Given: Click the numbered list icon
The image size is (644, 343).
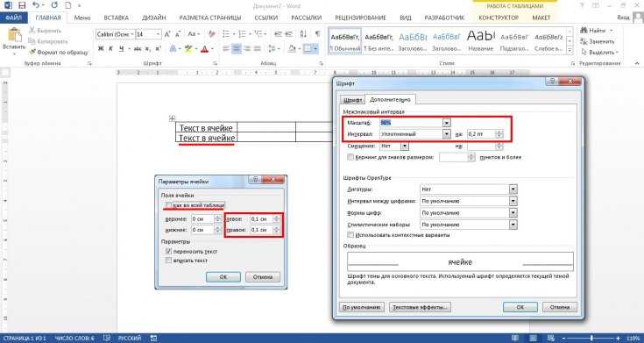Looking at the screenshot, I should pyautogui.click(x=242, y=34).
